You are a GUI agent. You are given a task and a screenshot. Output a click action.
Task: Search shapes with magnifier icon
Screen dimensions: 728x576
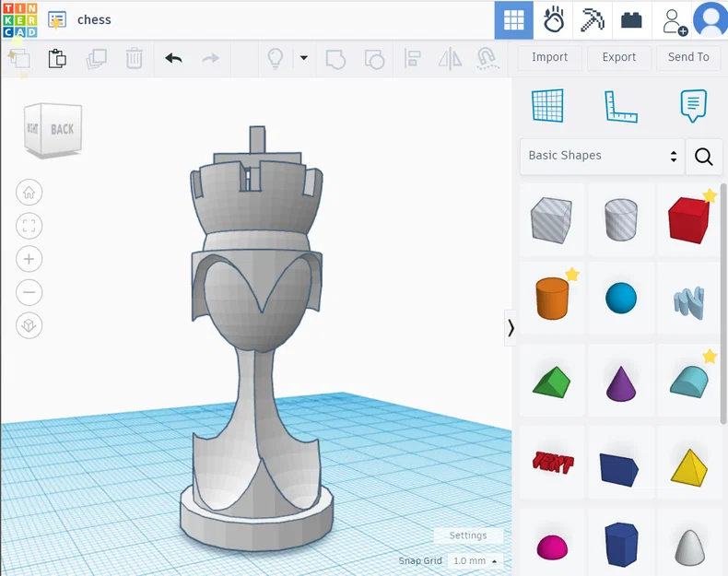click(x=703, y=157)
